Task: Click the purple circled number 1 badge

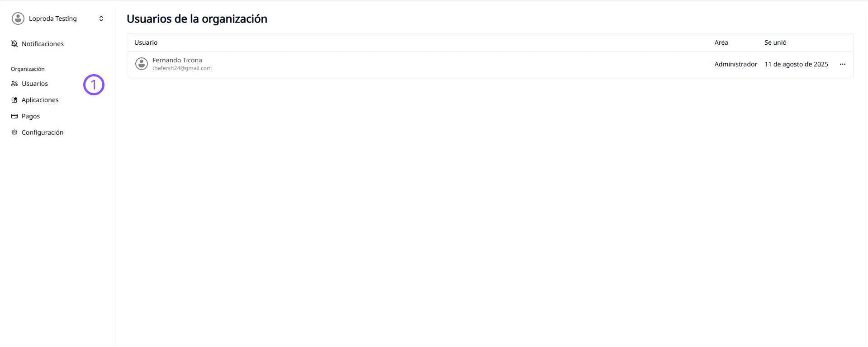Action: coord(94,84)
